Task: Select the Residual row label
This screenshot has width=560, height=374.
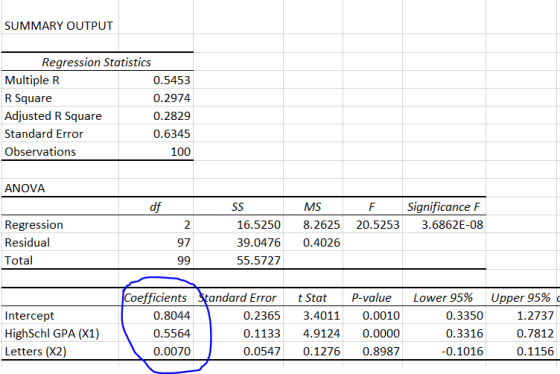Action: (27, 243)
